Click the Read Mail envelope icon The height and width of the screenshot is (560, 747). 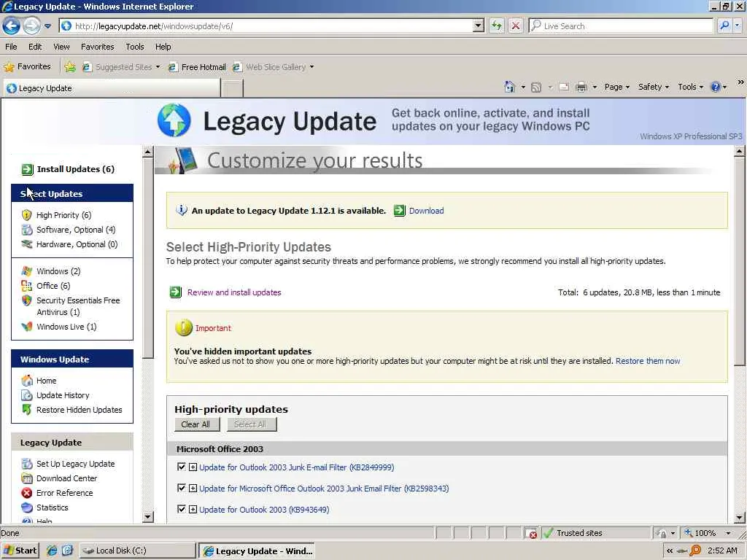[x=564, y=87]
